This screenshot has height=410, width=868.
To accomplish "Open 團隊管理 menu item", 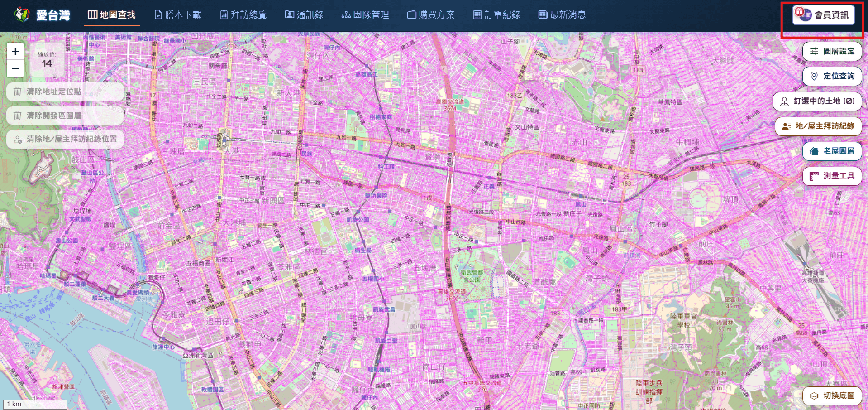I will click(365, 15).
